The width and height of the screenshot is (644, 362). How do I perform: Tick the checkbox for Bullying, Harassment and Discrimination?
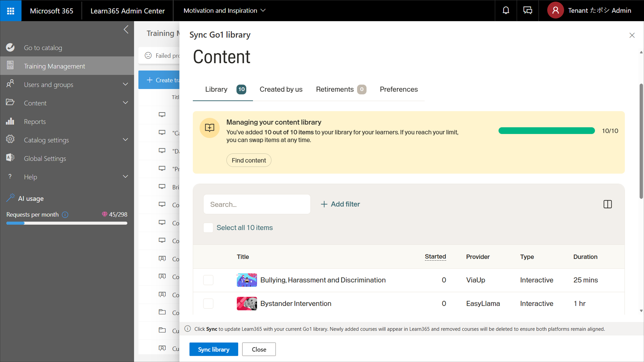tap(208, 280)
